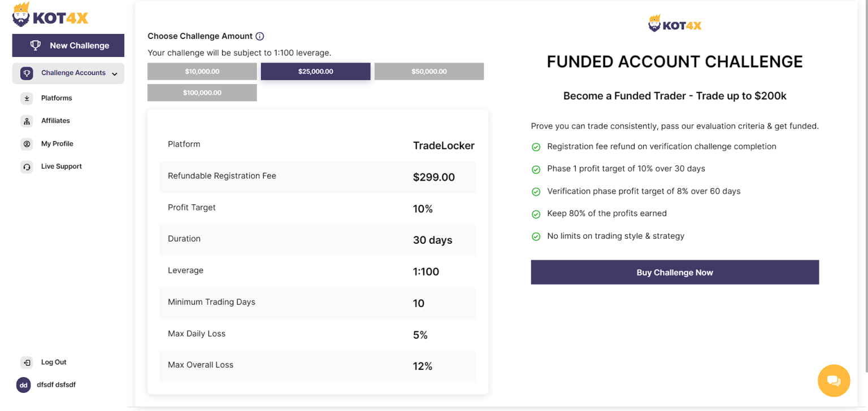
Task: Expand the Challenge Accounts chevron
Action: pos(115,74)
